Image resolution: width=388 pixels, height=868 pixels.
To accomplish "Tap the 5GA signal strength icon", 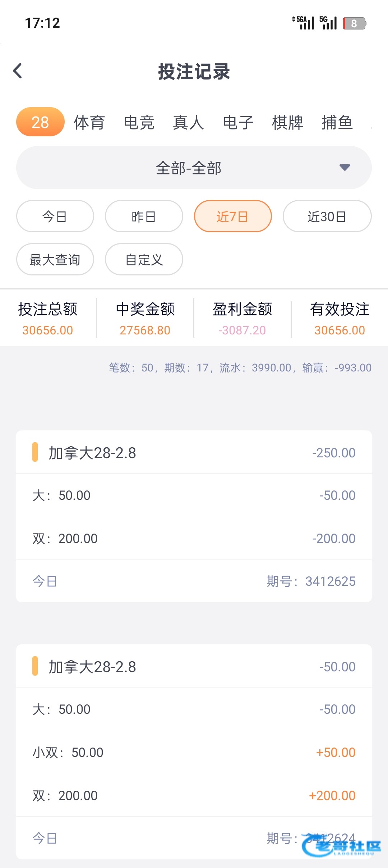I will tap(303, 23).
